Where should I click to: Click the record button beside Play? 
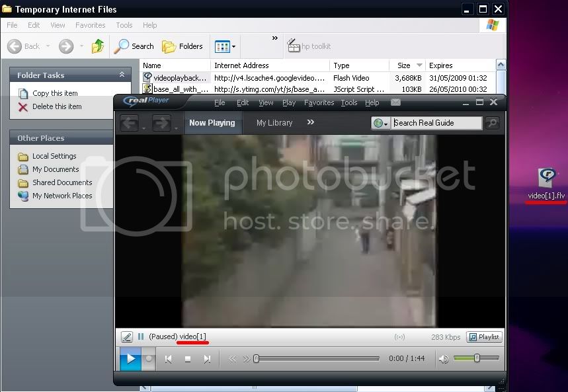[149, 359]
